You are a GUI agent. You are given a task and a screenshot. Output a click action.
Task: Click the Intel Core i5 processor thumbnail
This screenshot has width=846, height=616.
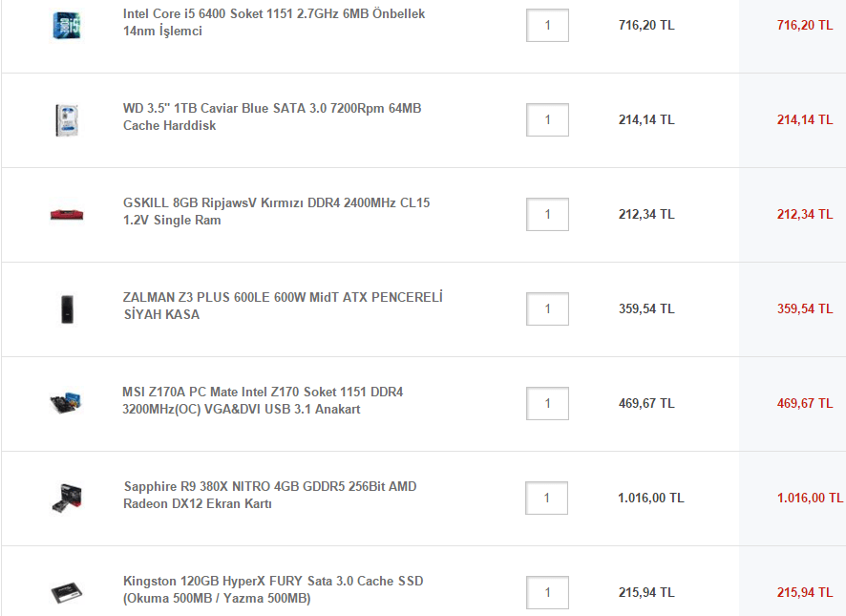(x=67, y=25)
